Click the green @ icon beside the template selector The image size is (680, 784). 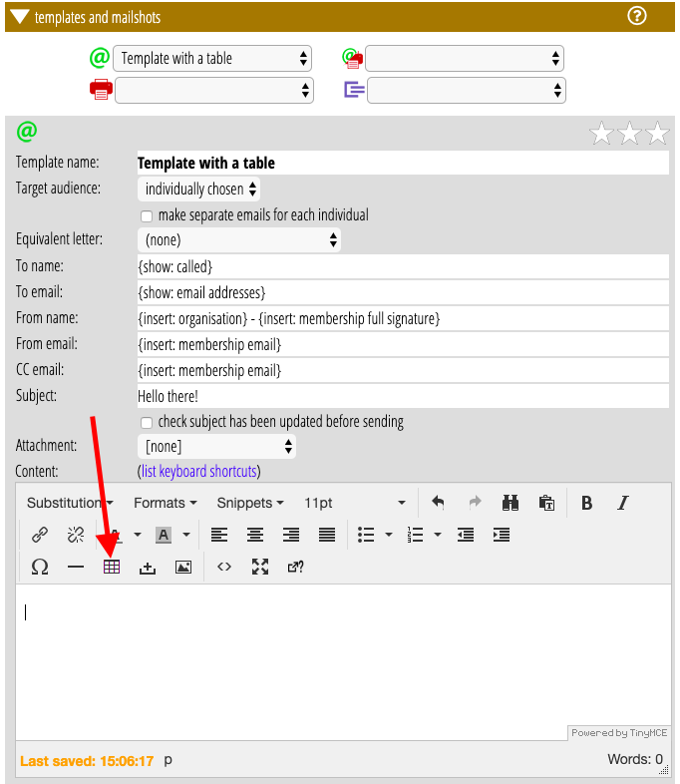click(x=100, y=58)
